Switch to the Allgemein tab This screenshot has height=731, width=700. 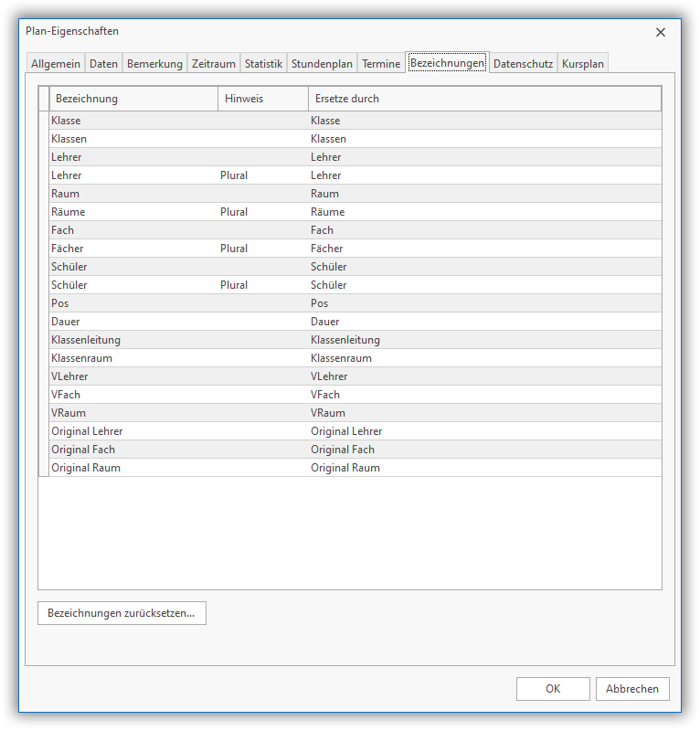click(x=56, y=64)
